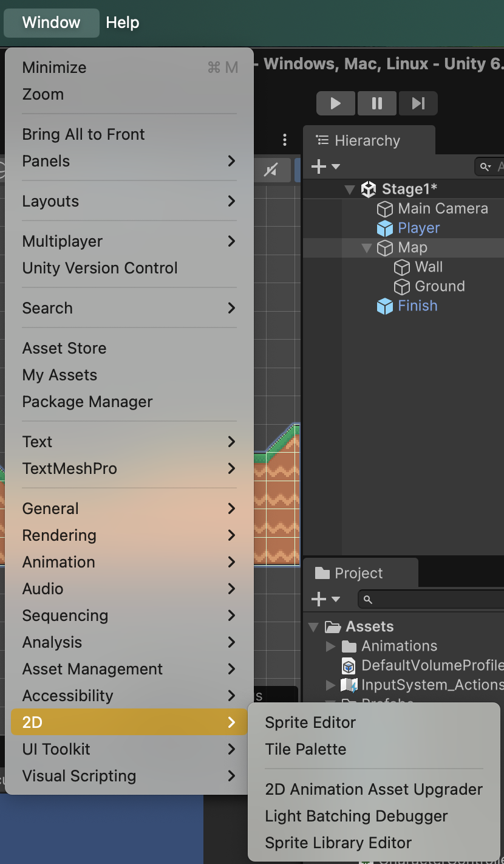The width and height of the screenshot is (504, 864).
Task: Open the Rendering submenu
Action: [x=129, y=535]
